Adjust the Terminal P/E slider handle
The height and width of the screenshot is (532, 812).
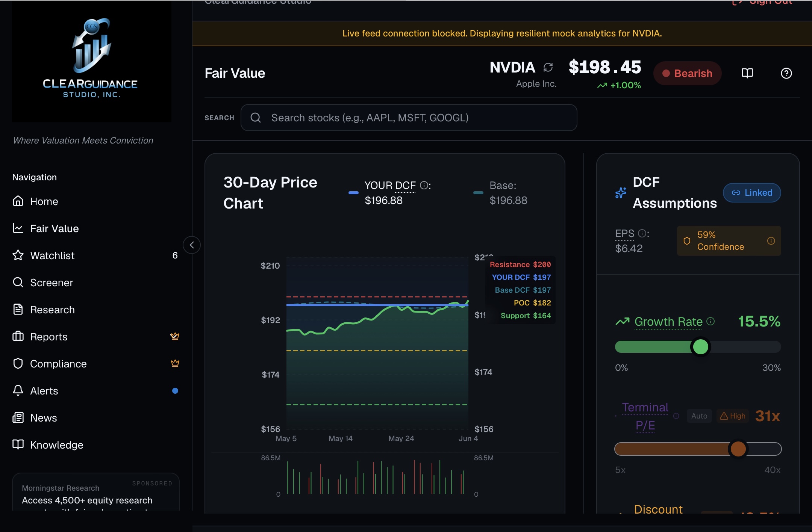coord(738,449)
